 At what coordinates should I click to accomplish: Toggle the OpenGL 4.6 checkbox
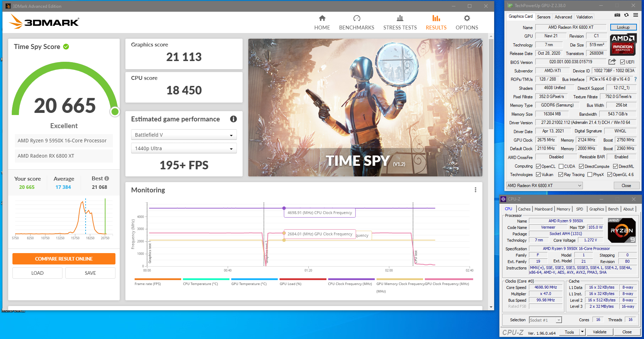[x=610, y=175]
